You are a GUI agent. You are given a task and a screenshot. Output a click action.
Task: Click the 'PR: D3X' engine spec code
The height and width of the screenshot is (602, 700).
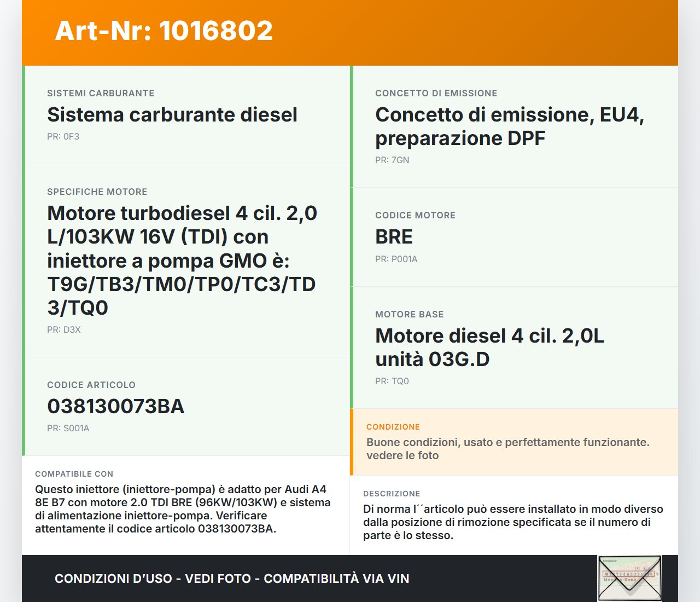[x=63, y=330]
